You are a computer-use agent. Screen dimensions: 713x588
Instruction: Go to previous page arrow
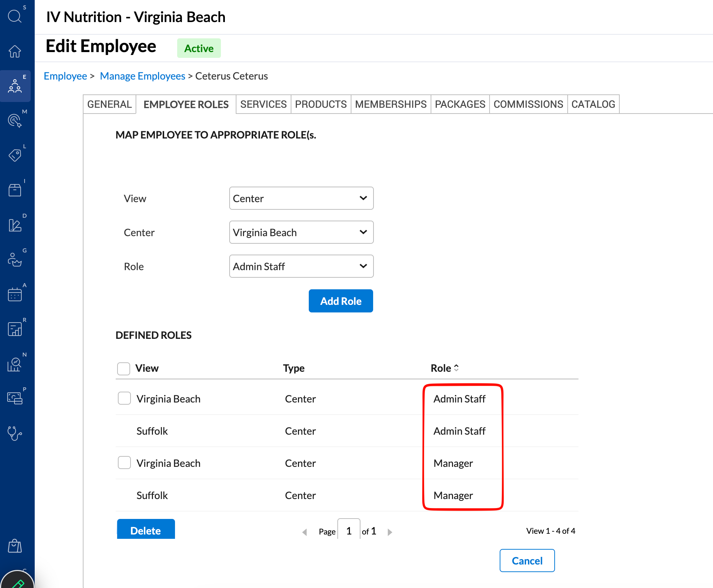pyautogui.click(x=305, y=532)
